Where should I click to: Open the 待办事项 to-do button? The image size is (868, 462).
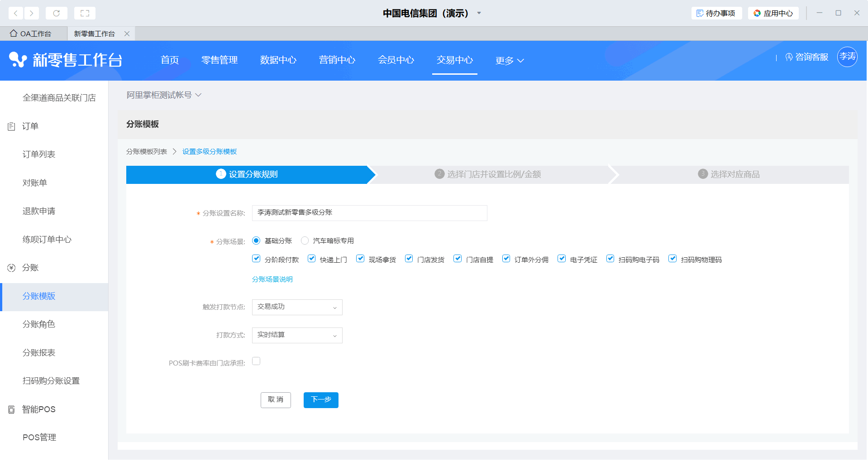(x=716, y=13)
